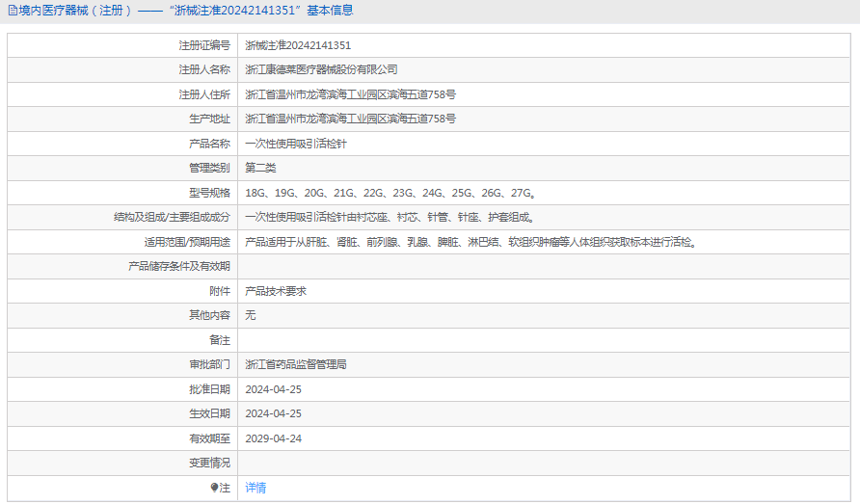This screenshot has width=860, height=504.
Task: Select product name 一次性使用吸引活检针
Action: (296, 144)
